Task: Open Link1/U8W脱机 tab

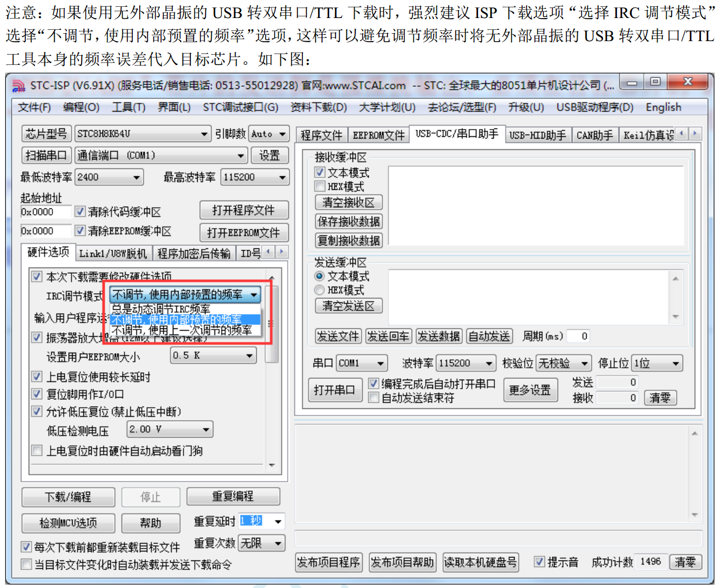Action: 113,253
